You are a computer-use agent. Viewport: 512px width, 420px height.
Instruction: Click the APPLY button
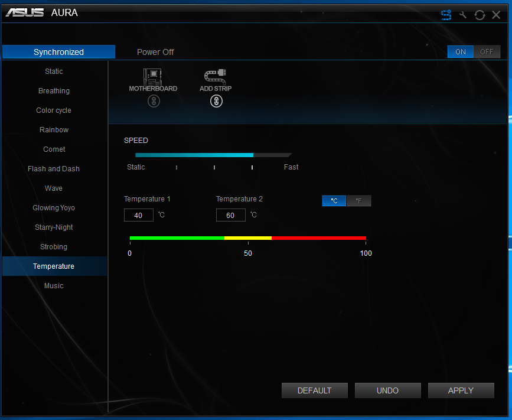point(461,390)
